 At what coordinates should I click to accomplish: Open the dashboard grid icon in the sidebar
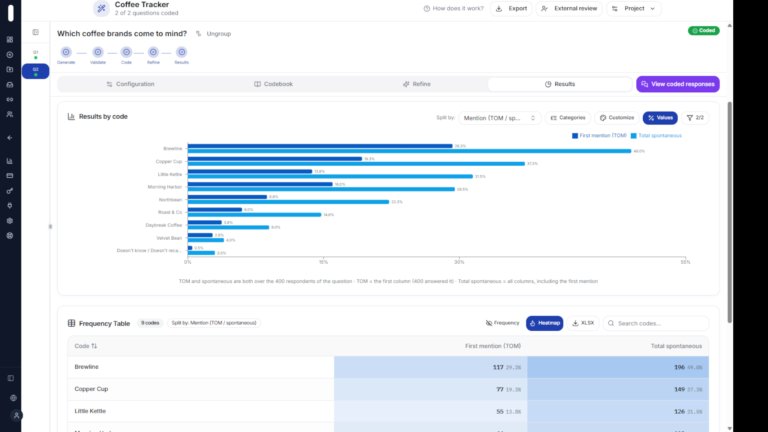coord(10,40)
